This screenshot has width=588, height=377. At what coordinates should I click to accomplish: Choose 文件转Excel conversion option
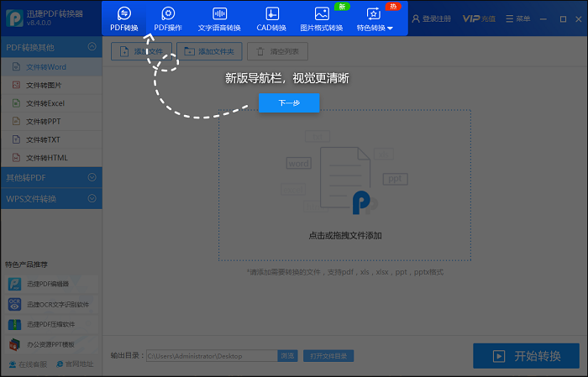[x=45, y=103]
